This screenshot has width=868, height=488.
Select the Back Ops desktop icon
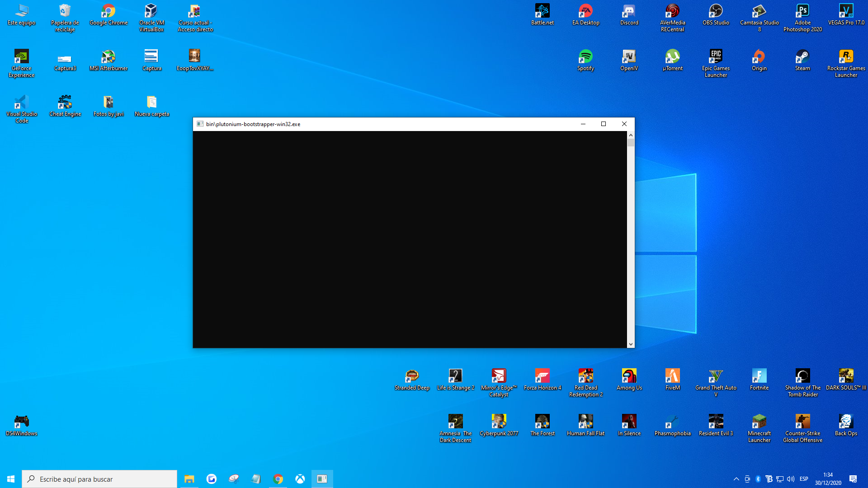click(x=846, y=426)
